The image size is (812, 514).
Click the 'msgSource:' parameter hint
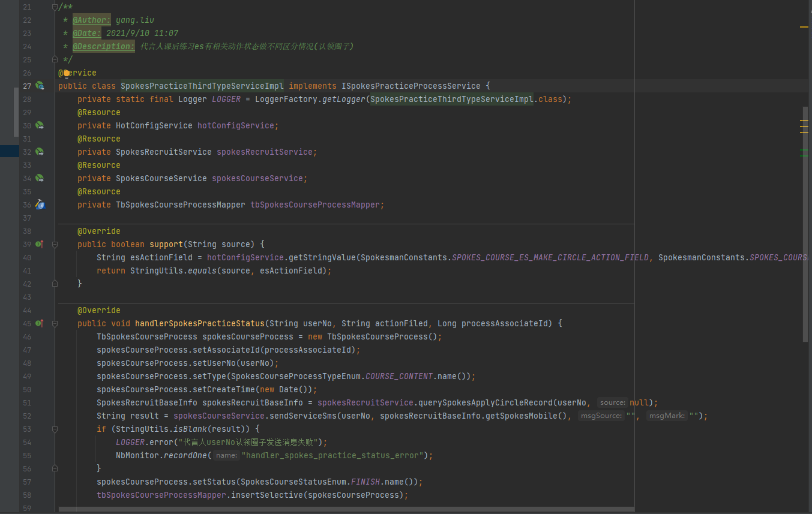(x=601, y=416)
